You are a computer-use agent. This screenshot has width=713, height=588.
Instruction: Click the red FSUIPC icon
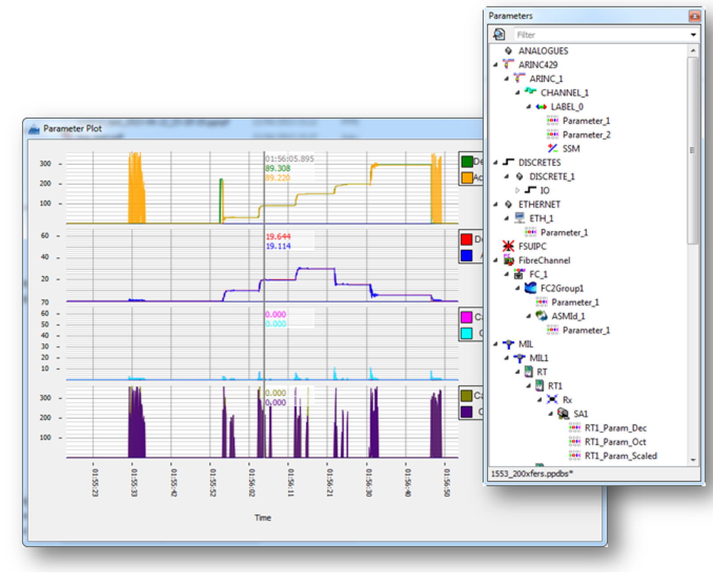(x=508, y=246)
